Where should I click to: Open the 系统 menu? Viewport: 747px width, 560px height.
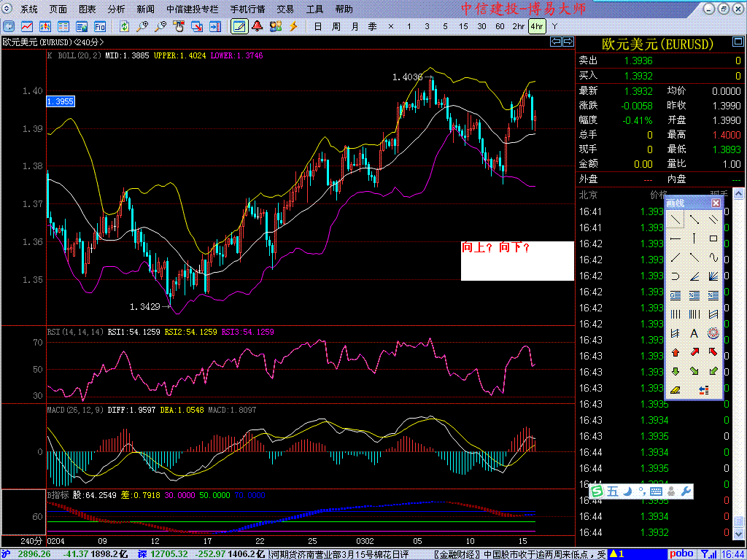(29, 9)
